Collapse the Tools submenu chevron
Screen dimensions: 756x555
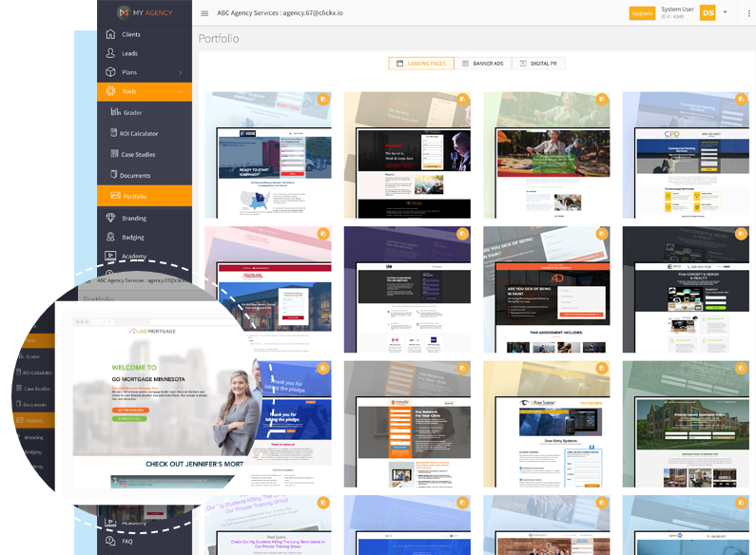coord(181,91)
